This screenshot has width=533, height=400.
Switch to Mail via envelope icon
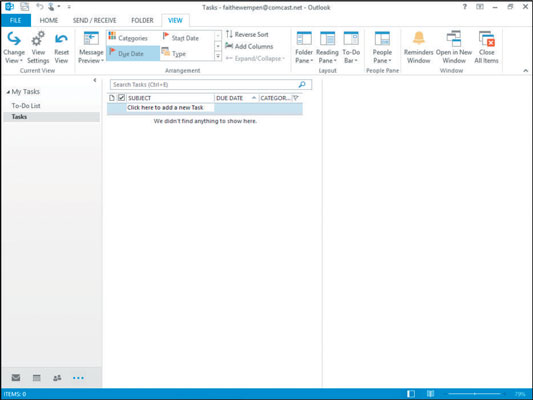[x=16, y=378]
